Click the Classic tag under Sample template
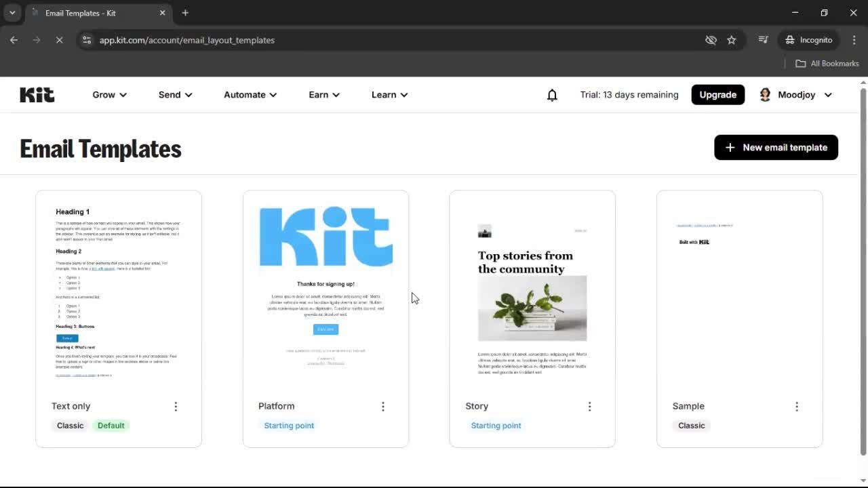 [691, 425]
